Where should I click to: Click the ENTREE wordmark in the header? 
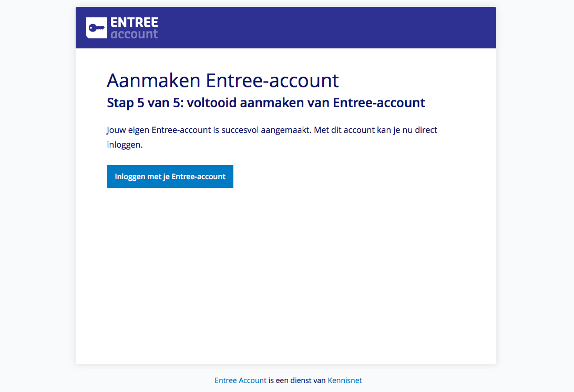coord(135,22)
